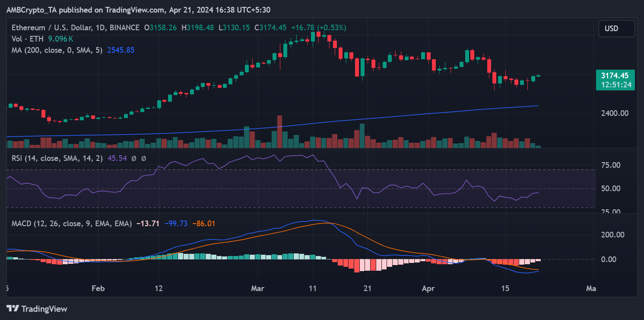The width and height of the screenshot is (644, 320).
Task: Click the 75.00 RSI axis label
Action: [611, 165]
